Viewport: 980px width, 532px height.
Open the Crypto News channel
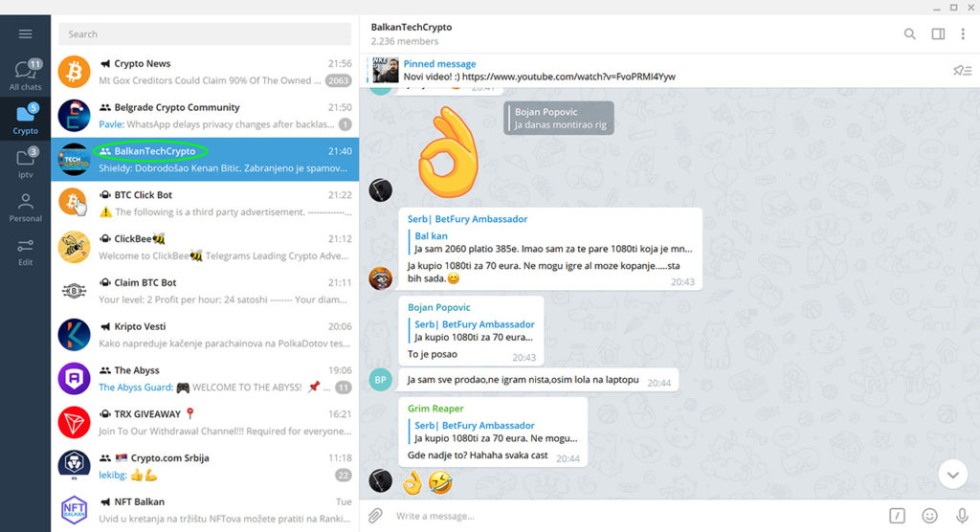click(205, 72)
